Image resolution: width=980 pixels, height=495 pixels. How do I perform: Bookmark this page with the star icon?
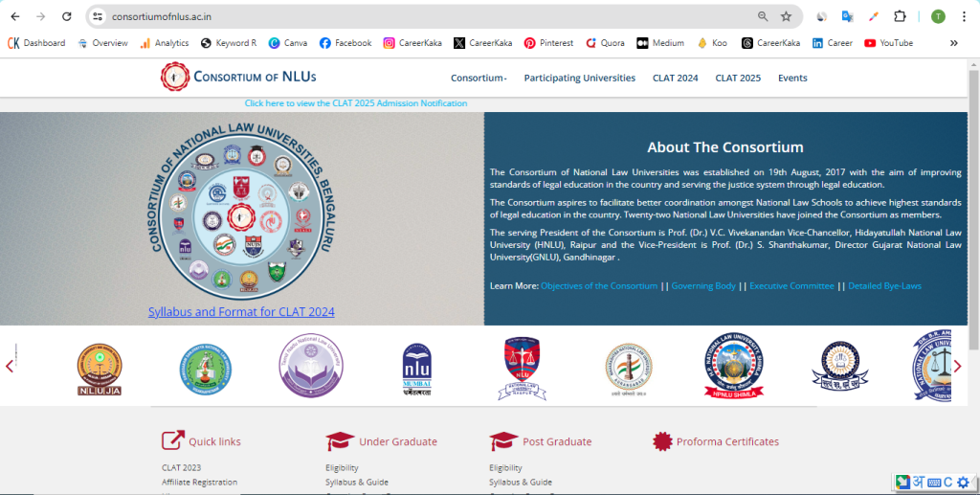[x=786, y=16]
